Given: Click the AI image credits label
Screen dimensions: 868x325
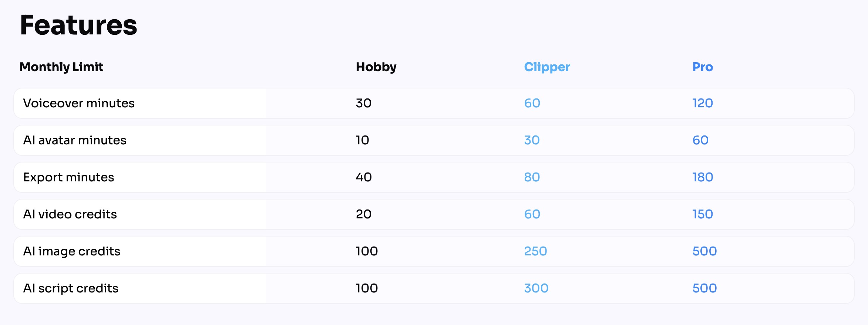Looking at the screenshot, I should 72,251.
